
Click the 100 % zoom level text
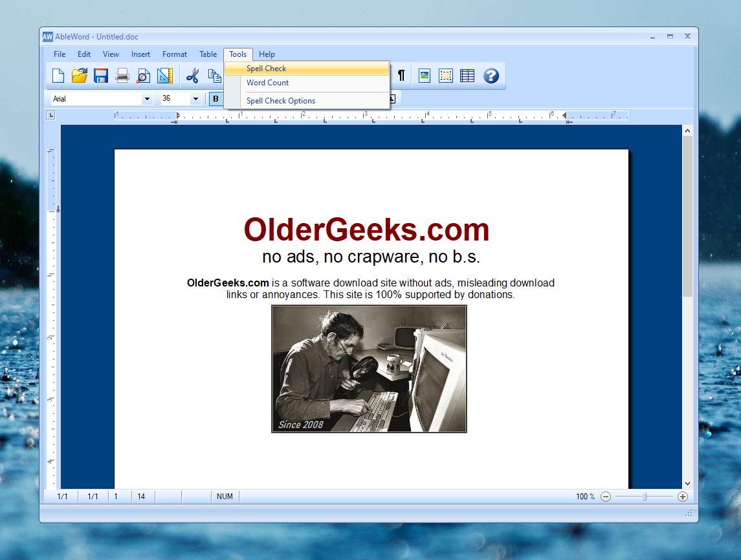585,496
